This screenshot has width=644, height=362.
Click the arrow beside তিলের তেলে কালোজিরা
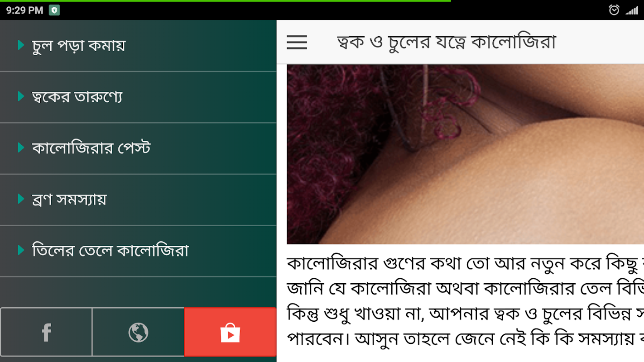[21, 250]
